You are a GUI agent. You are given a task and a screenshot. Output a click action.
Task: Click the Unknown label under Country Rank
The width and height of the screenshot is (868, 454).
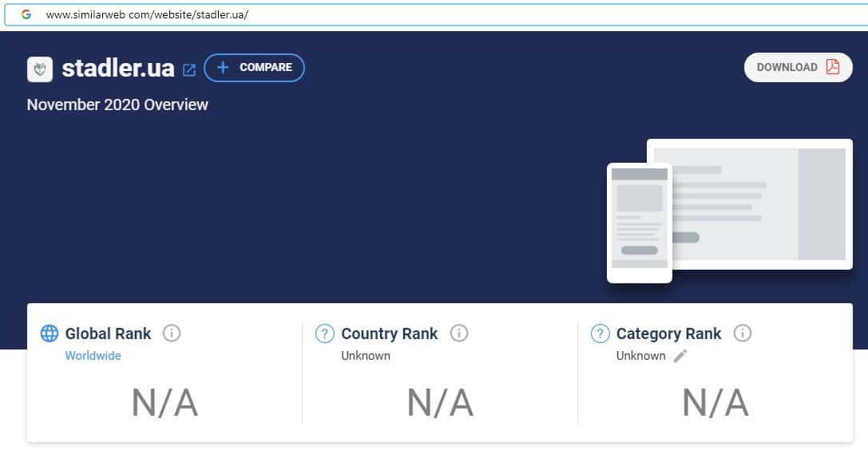366,356
